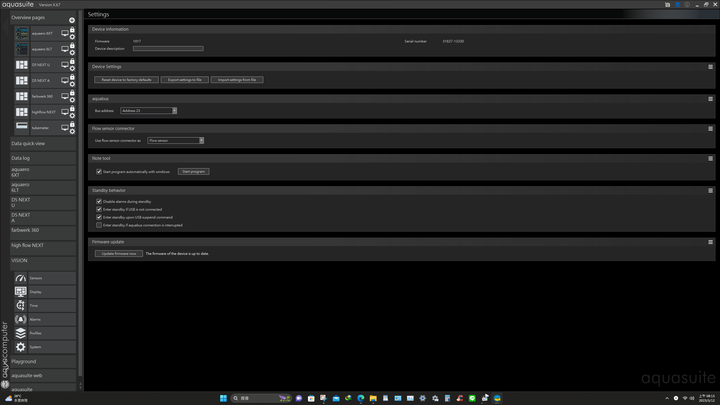720x405 pixels.
Task: Open the flow sensor connector mode dropdown
Action: pos(175,141)
